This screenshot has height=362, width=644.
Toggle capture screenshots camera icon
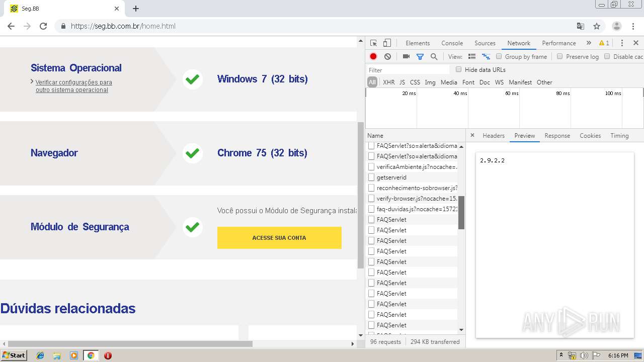(406, 57)
